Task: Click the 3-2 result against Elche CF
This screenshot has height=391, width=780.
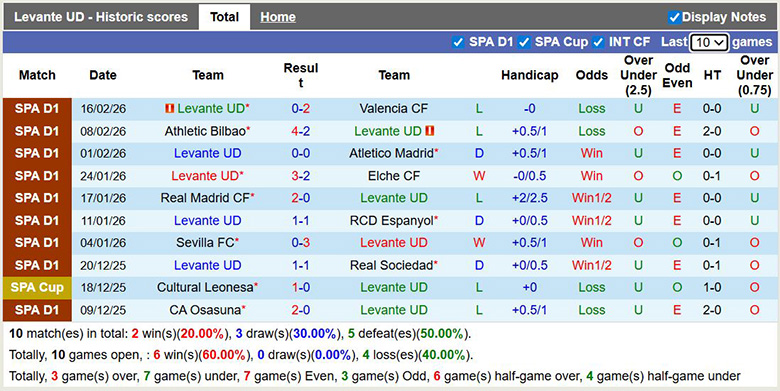Action: pos(300,176)
